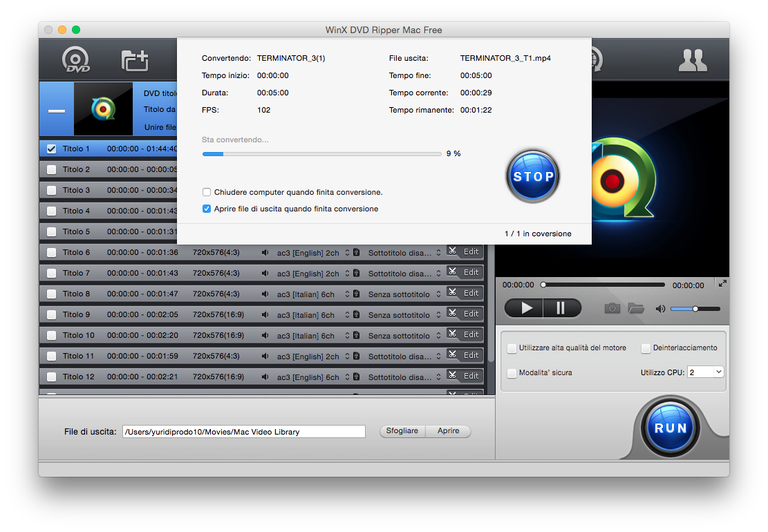The width and height of the screenshot is (768, 532).
Task: Uncheck Aprire file di uscita checkbox
Action: (x=207, y=209)
